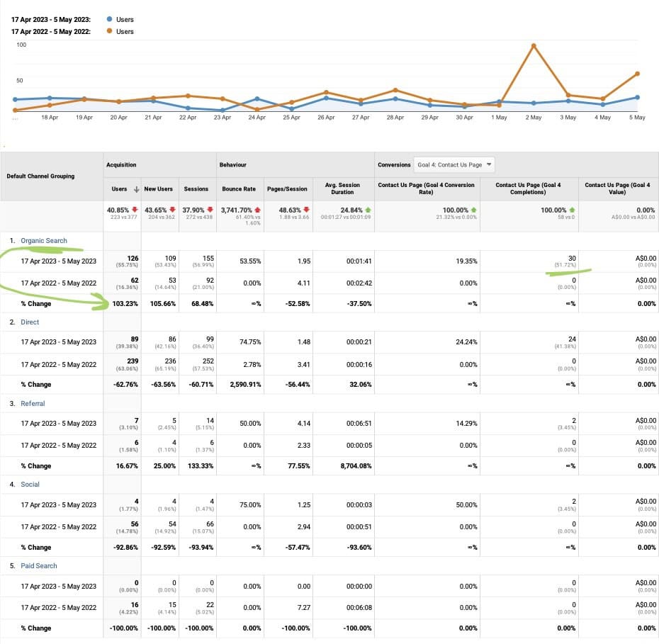Click Organic Search 2023 completions value 30
The image size is (659, 644).
(572, 259)
